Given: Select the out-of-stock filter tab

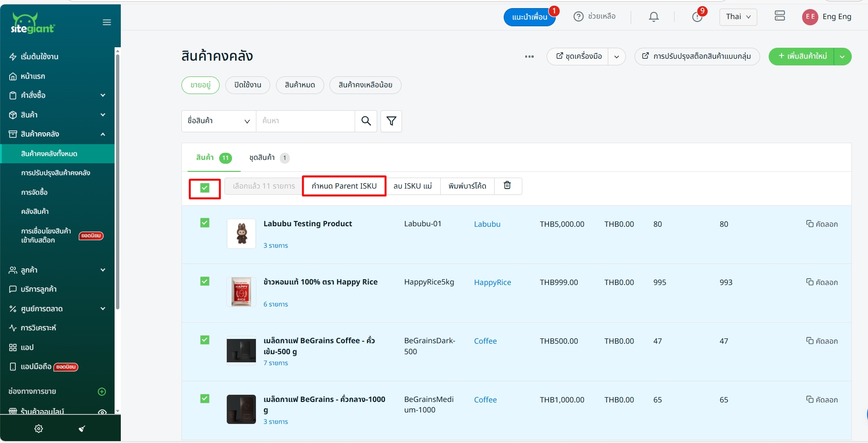Looking at the screenshot, I should click(x=300, y=85).
